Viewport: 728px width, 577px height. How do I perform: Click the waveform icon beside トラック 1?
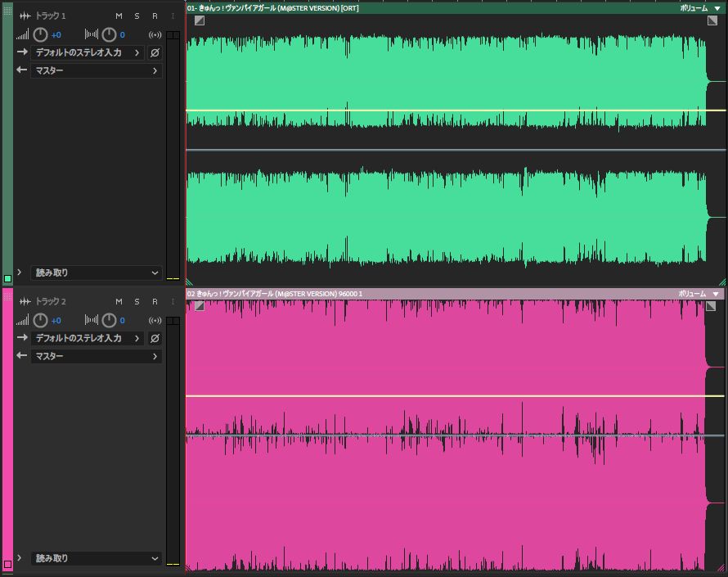click(x=25, y=16)
